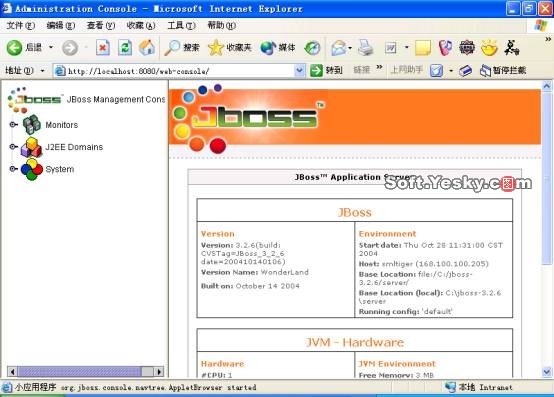Open the 文件(F) menu
The height and width of the screenshot is (397, 554).
coord(20,25)
